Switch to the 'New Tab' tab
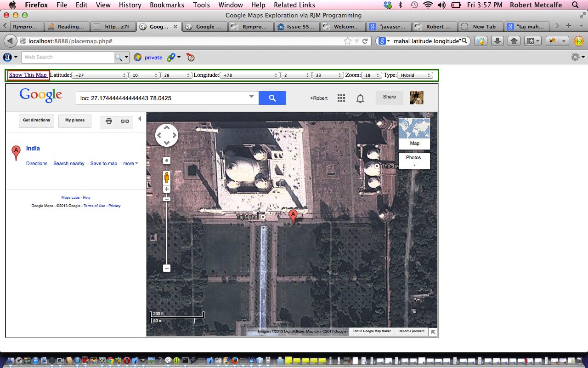Viewport: 588px width, 368px height. click(480, 27)
